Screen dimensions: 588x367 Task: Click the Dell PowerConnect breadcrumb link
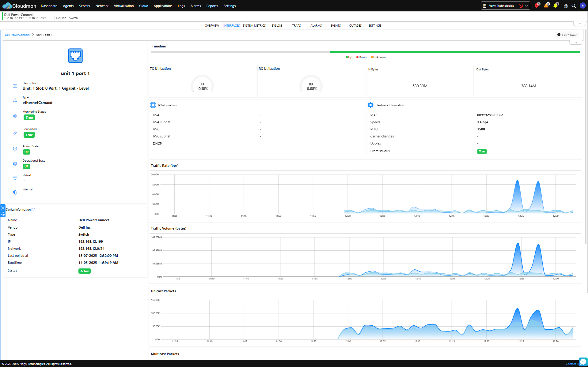pos(17,35)
